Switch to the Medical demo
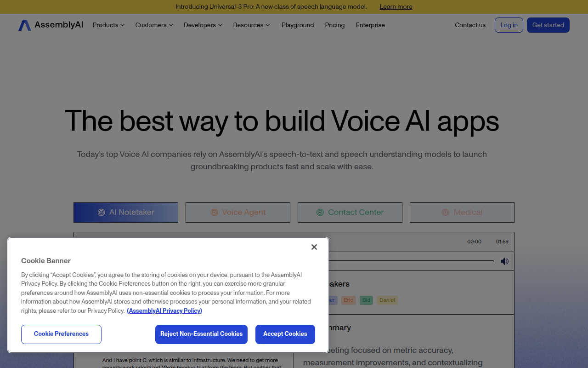 pyautogui.click(x=462, y=212)
